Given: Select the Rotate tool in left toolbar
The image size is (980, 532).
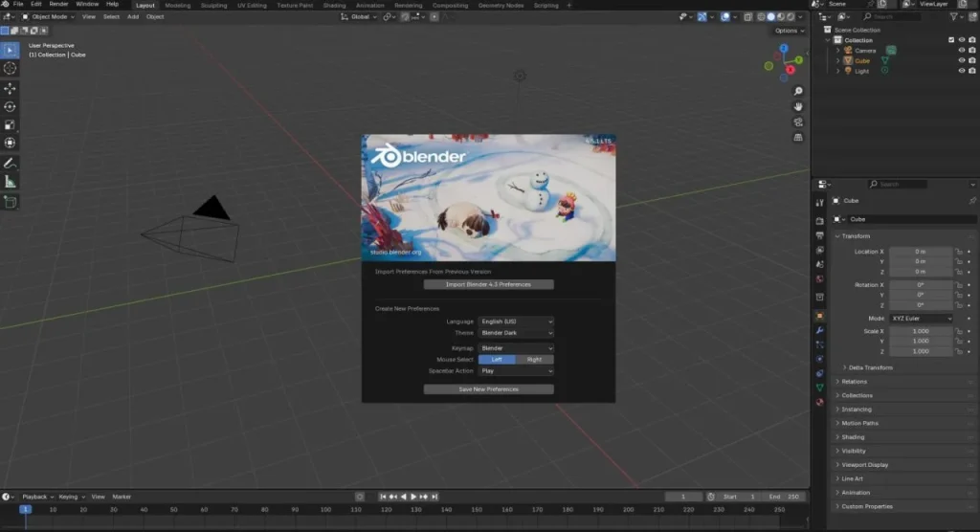Looking at the screenshot, I should coord(11,106).
